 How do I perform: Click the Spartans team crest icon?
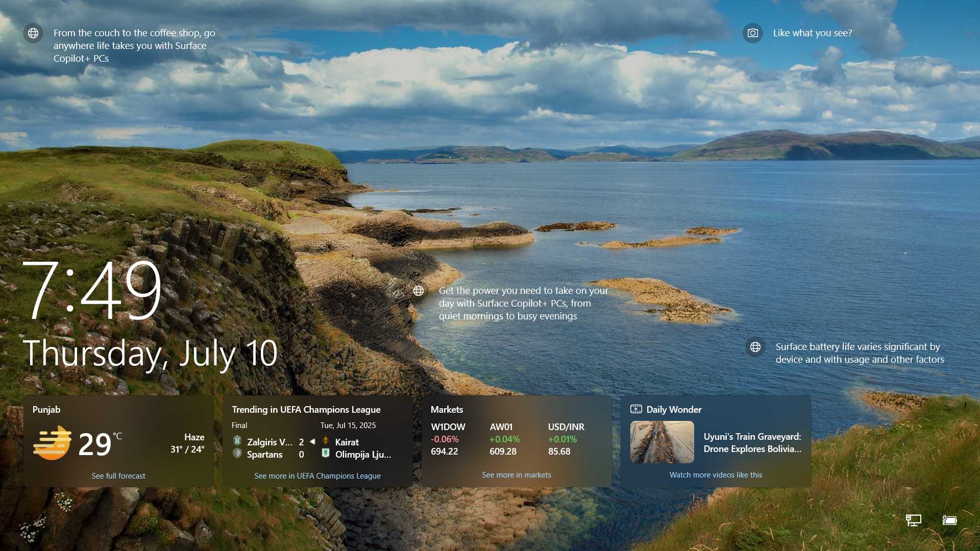(x=237, y=453)
